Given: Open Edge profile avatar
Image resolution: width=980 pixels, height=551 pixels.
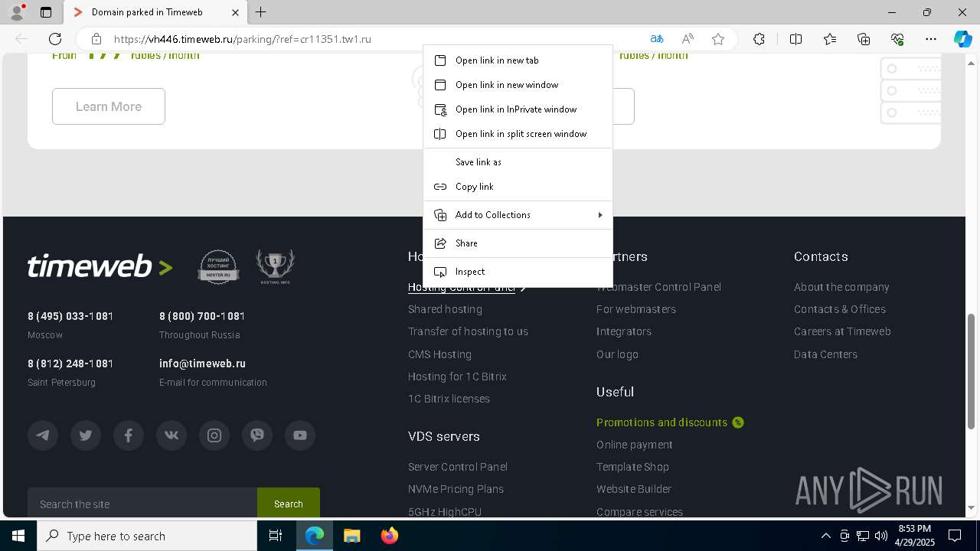Looking at the screenshot, I should tap(17, 12).
